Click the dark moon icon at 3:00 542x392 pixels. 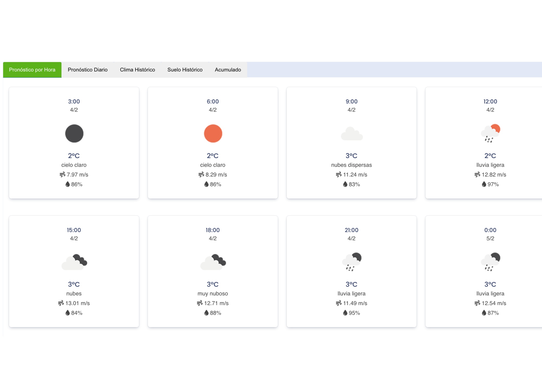pos(74,133)
